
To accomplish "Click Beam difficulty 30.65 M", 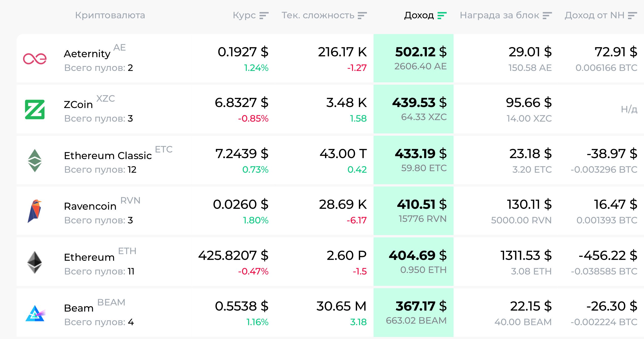I will (x=342, y=306).
